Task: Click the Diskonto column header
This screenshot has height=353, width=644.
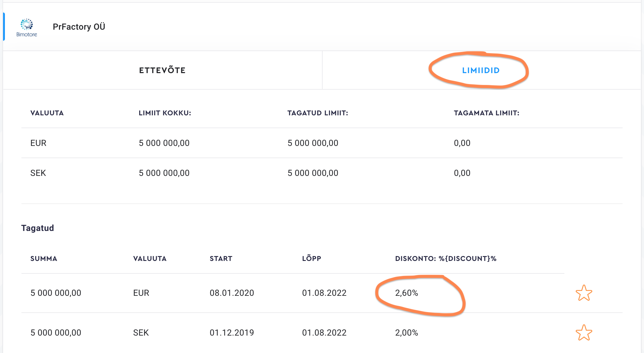Action: [445, 259]
